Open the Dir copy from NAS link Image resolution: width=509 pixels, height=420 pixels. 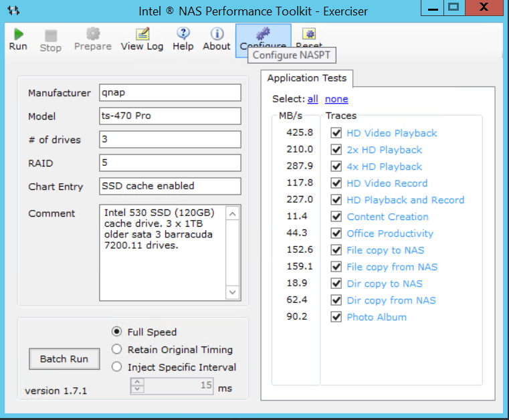[391, 300]
